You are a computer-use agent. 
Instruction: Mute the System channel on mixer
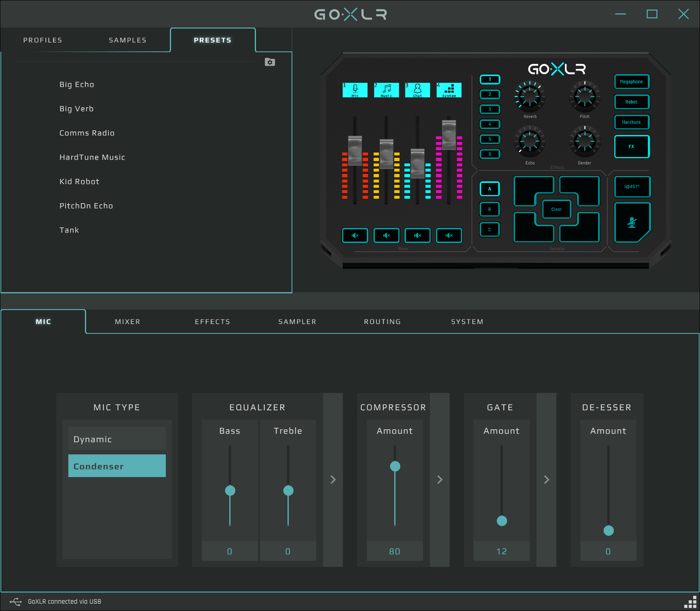[449, 235]
